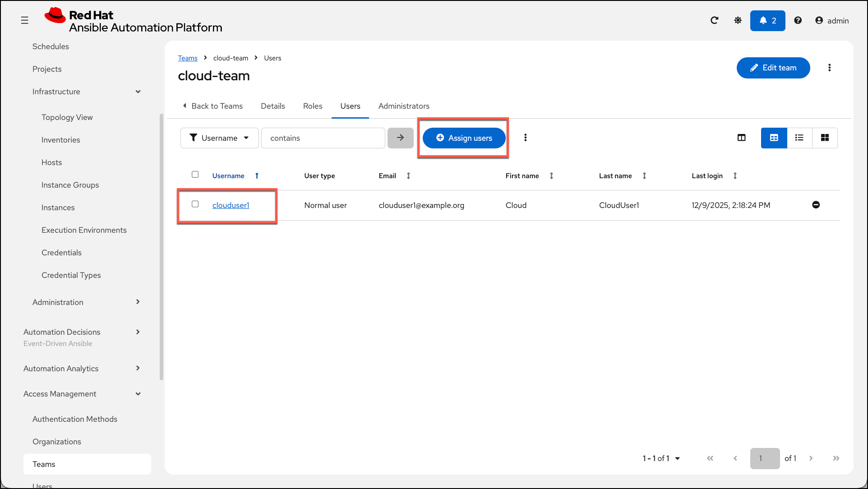Click the Edit team button

(773, 68)
